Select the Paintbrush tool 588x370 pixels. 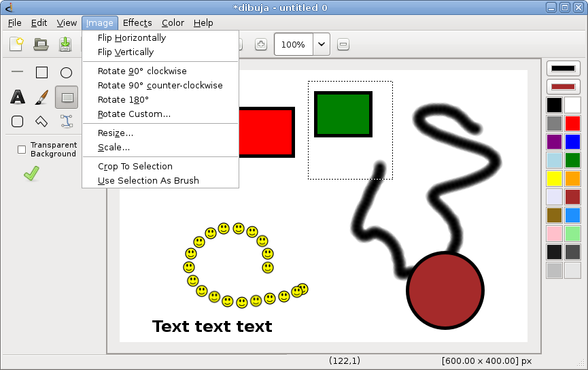(41, 97)
